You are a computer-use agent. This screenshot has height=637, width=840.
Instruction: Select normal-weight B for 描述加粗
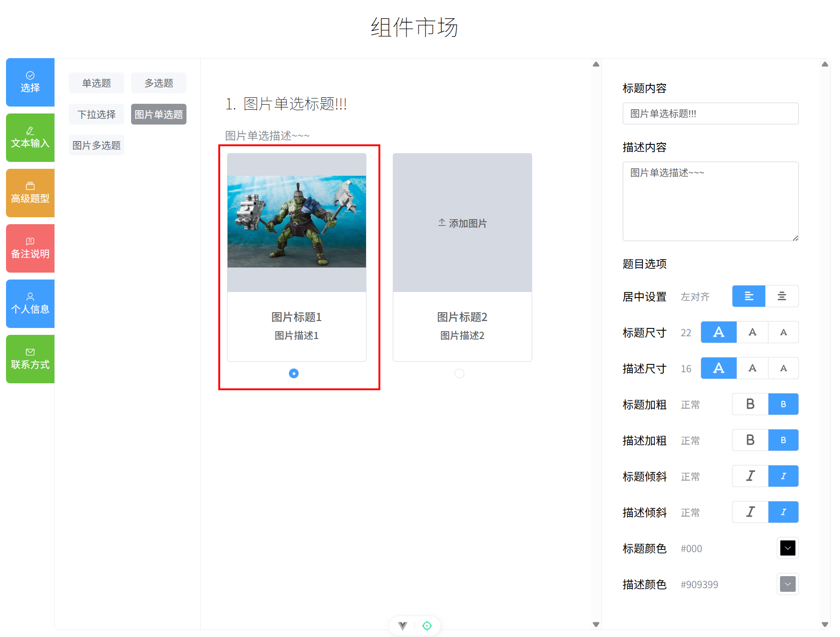[783, 440]
